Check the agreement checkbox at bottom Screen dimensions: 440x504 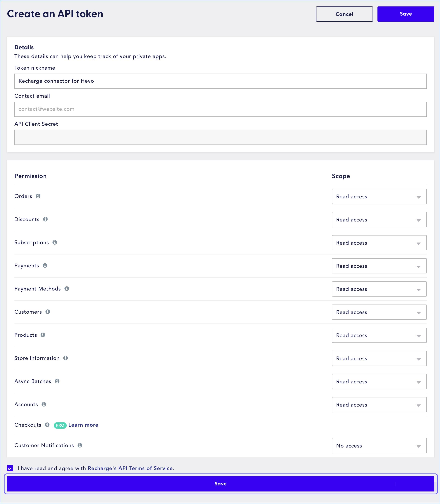pos(10,468)
